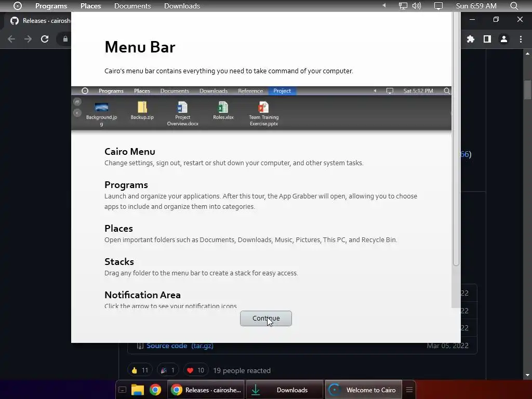Open the Documents stack in menu bar

pyautogui.click(x=132, y=6)
